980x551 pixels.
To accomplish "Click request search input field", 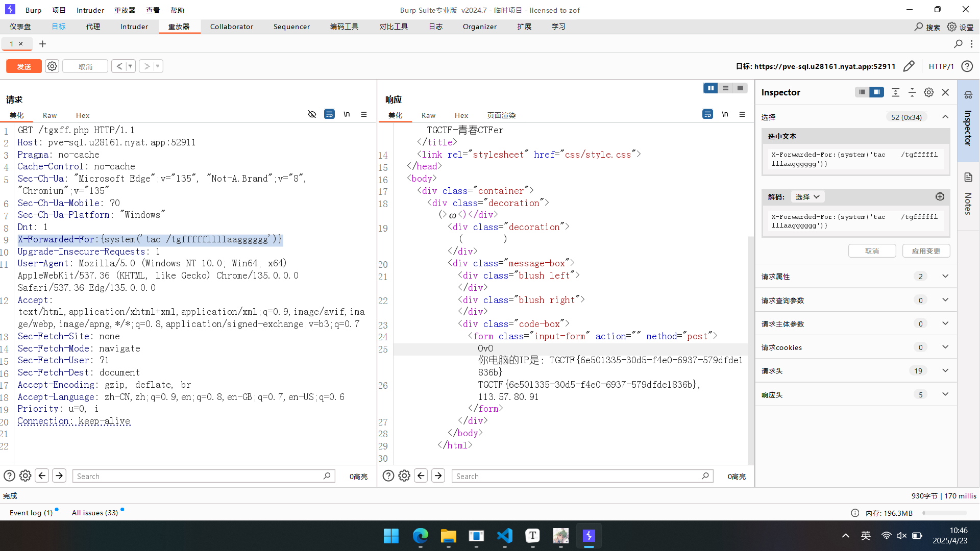I will [204, 476].
